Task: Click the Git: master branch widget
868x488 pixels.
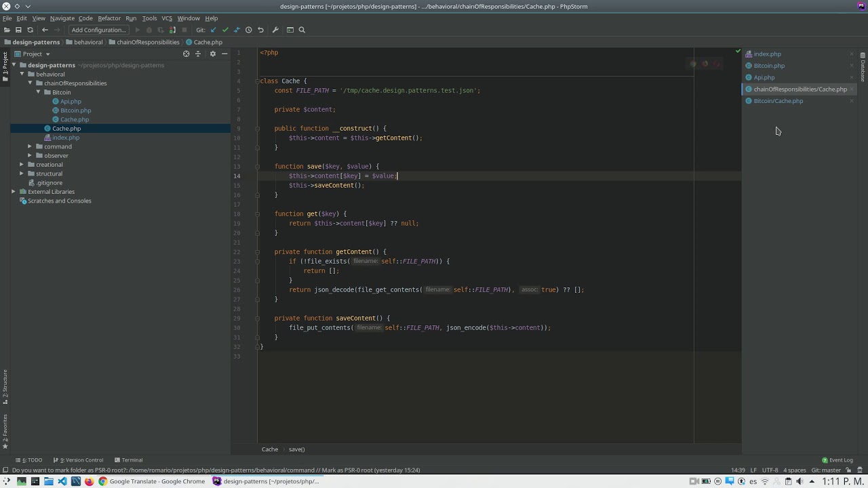Action: coord(826,470)
